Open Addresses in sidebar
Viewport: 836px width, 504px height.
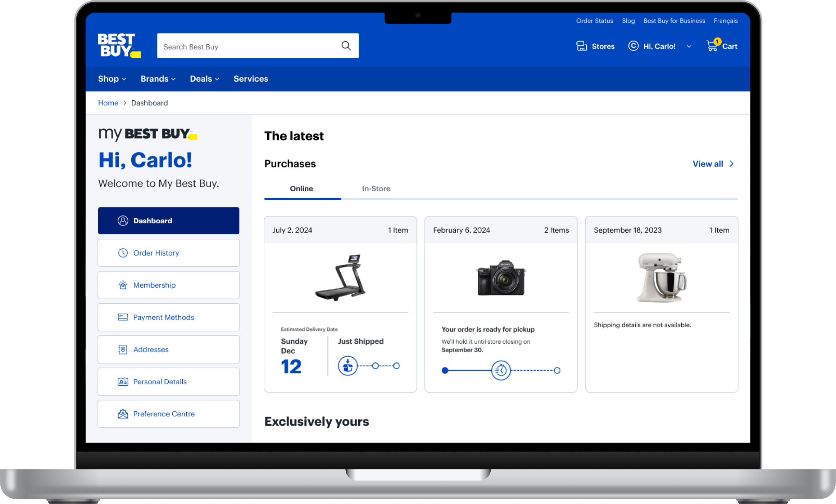[168, 349]
